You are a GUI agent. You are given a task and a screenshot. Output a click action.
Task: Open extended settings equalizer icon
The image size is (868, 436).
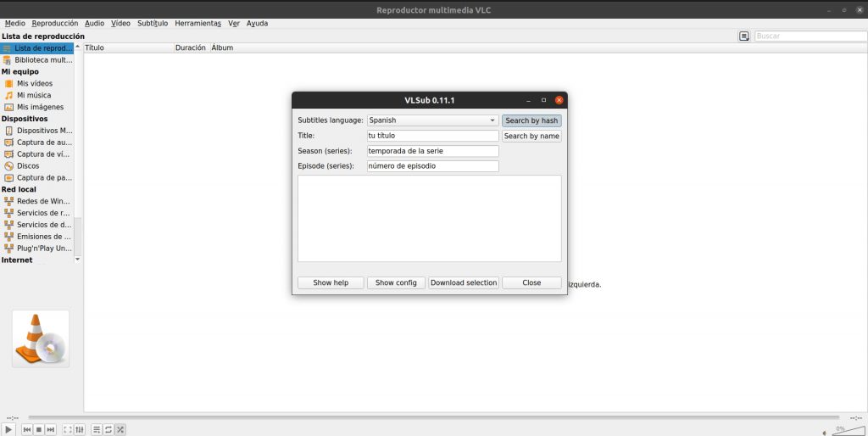[80, 430]
